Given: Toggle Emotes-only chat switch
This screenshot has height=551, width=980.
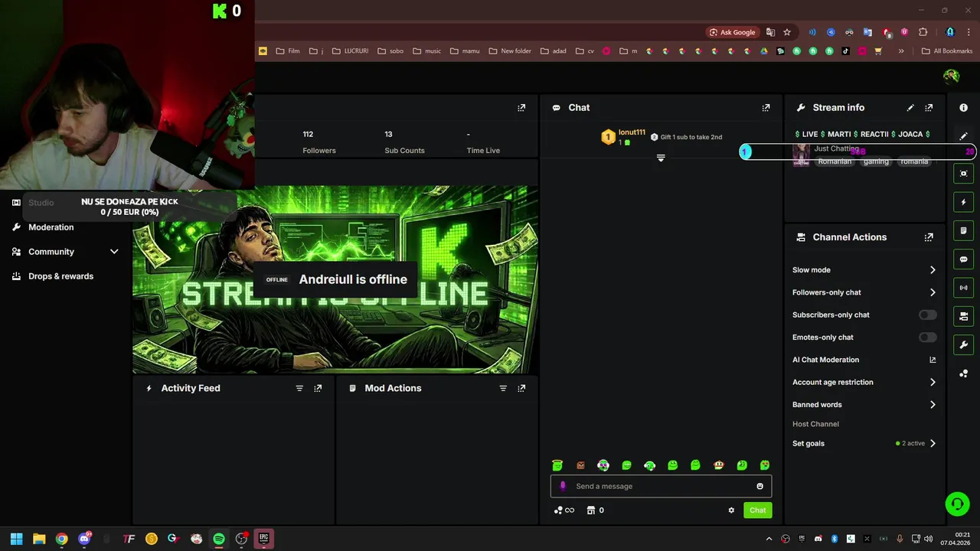Looking at the screenshot, I should click(x=927, y=337).
